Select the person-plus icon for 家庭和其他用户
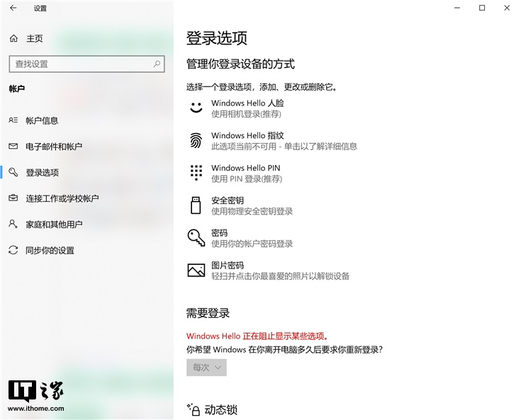516x420 pixels. tap(13, 224)
